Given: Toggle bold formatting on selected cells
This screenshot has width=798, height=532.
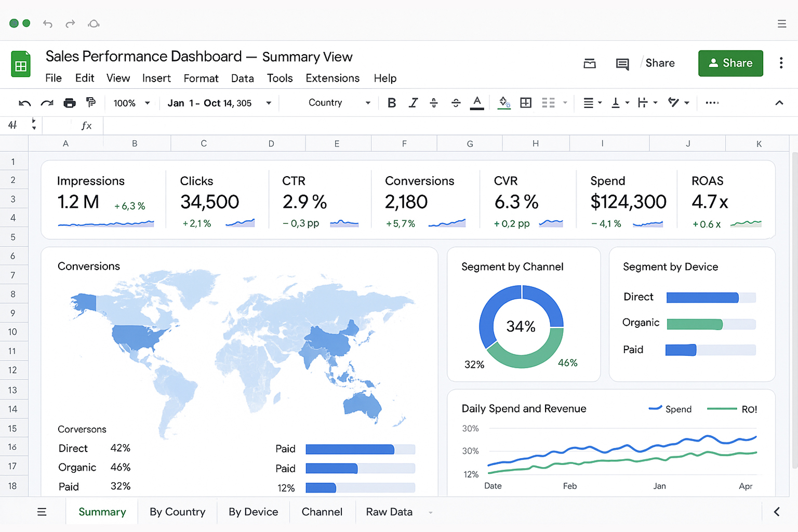Looking at the screenshot, I should 392,103.
